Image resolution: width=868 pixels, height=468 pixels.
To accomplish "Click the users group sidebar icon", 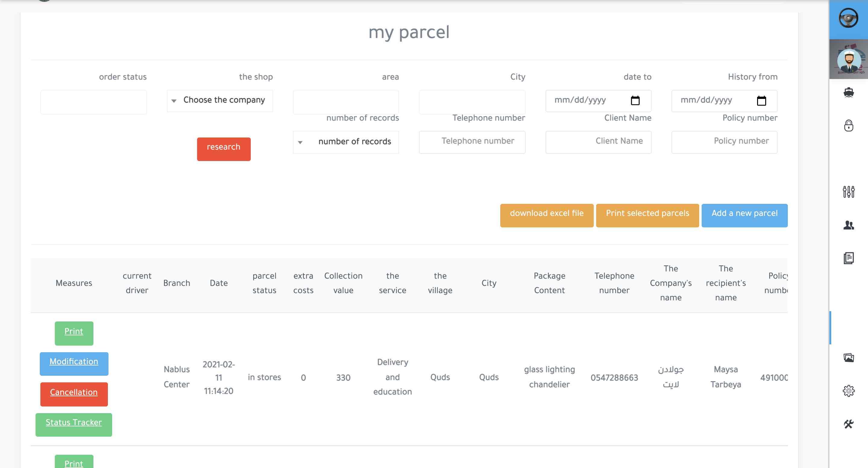I will 848,225.
